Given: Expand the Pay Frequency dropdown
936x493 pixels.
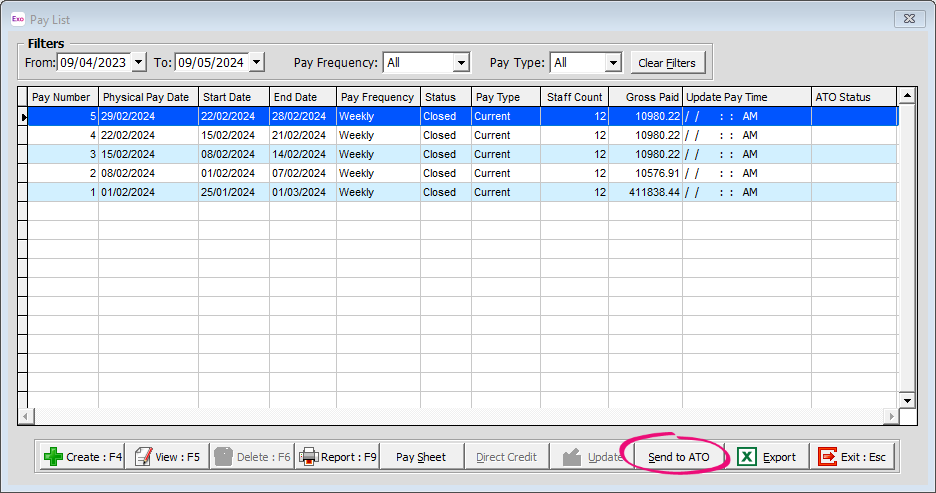Looking at the screenshot, I should [x=461, y=63].
